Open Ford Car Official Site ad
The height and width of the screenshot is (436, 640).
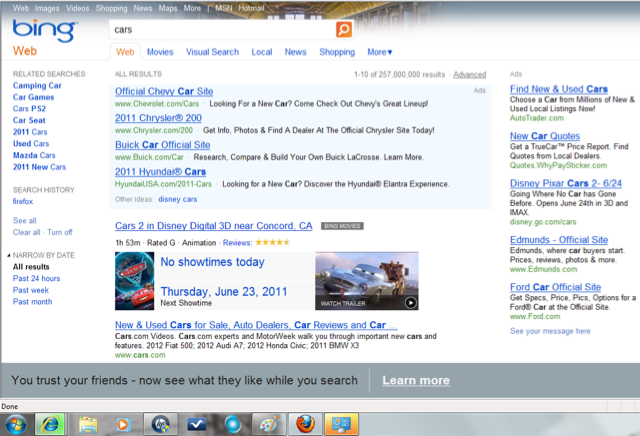[556, 287]
